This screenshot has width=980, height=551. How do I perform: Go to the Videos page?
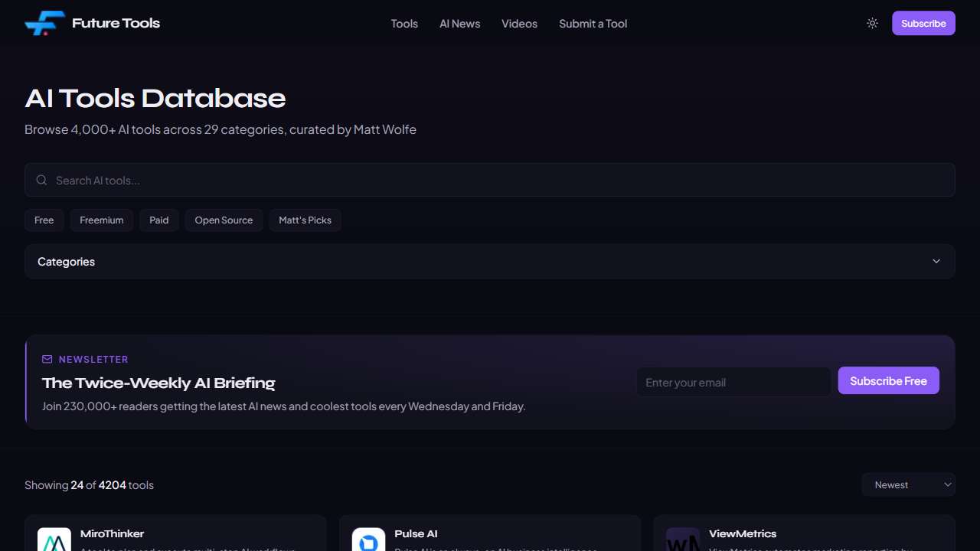519,24
